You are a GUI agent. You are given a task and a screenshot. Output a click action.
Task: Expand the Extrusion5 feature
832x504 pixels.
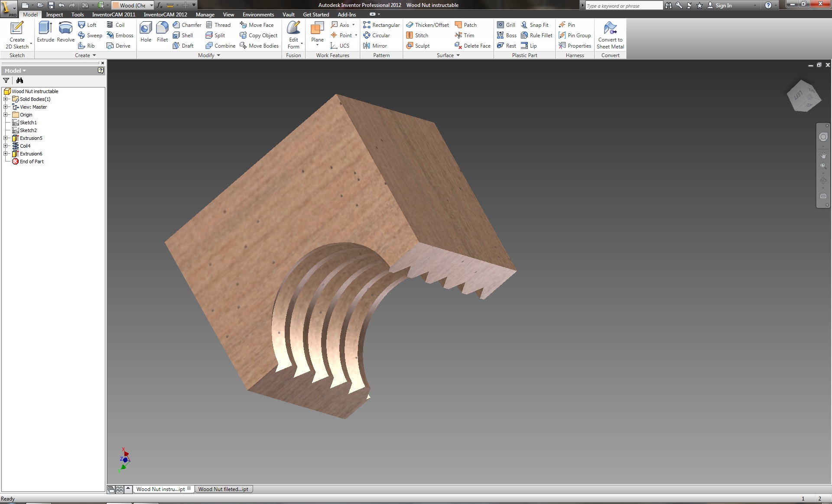[x=6, y=138]
